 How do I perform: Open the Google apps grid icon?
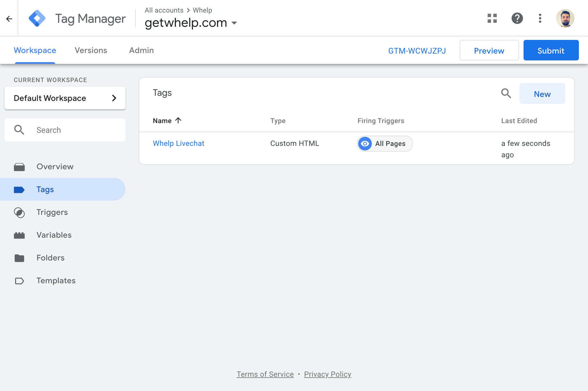[x=492, y=19]
